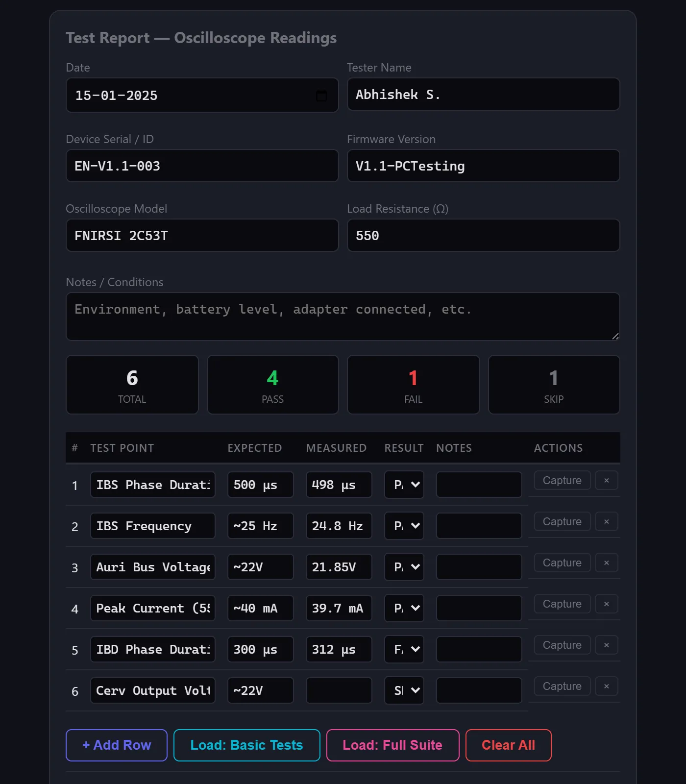686x784 pixels.
Task: Change result selection for Peak Current row
Action: point(404,608)
